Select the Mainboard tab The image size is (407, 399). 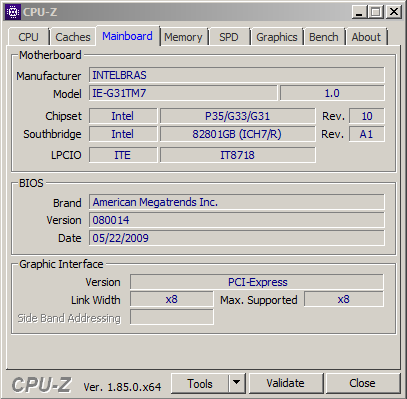127,36
